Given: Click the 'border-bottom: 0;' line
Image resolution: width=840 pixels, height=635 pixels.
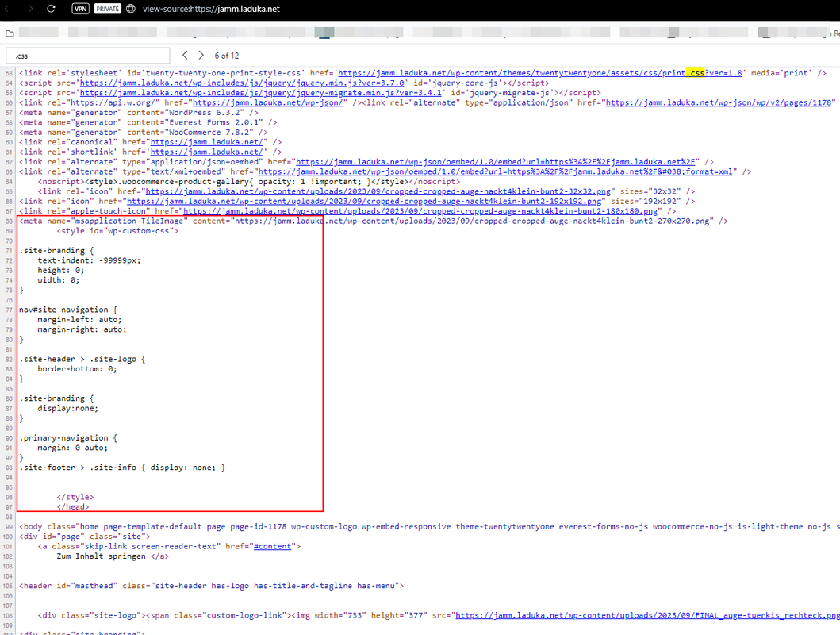Looking at the screenshot, I should 77,369.
